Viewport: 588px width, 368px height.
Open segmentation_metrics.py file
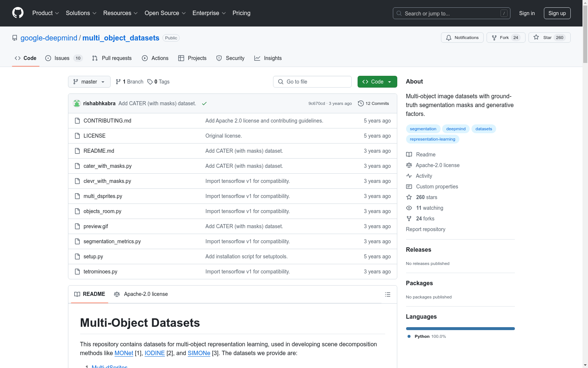(112, 241)
